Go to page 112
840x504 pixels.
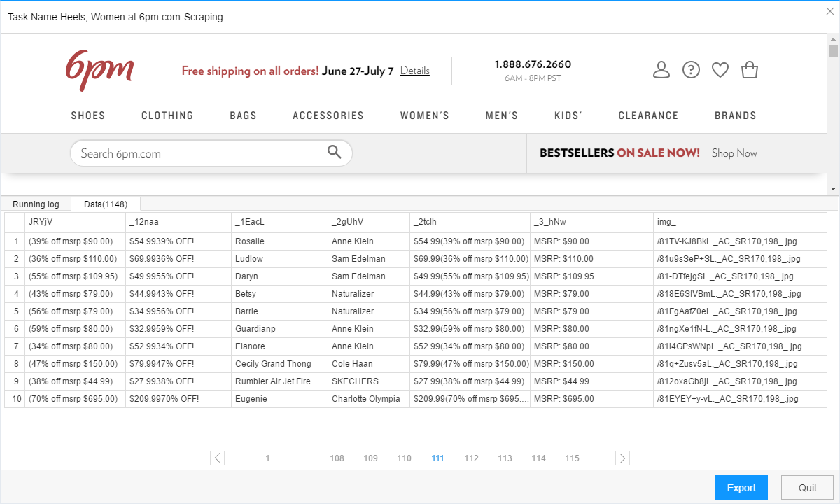coord(472,458)
